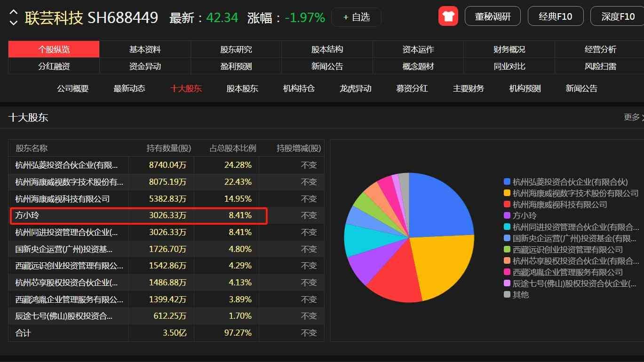Viewport: 644px width, 362px height.
Task: Click blue legend swatch for 杭州弘菱投资
Action: [x=507, y=182]
